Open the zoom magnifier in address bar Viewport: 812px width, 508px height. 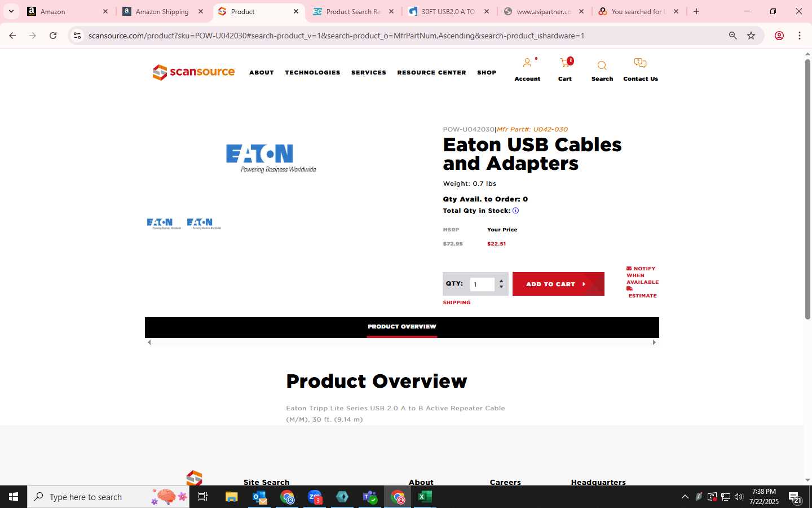732,36
